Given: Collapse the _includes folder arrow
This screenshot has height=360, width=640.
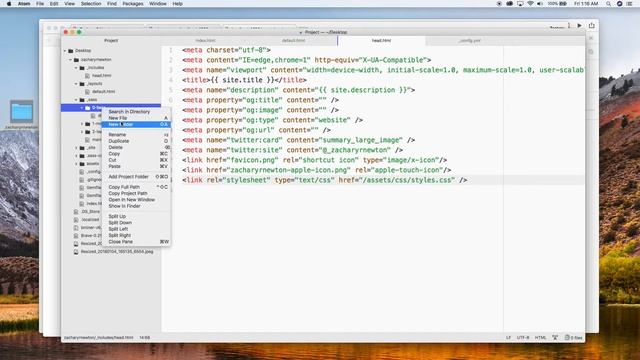Looking at the screenshot, I should point(76,68).
